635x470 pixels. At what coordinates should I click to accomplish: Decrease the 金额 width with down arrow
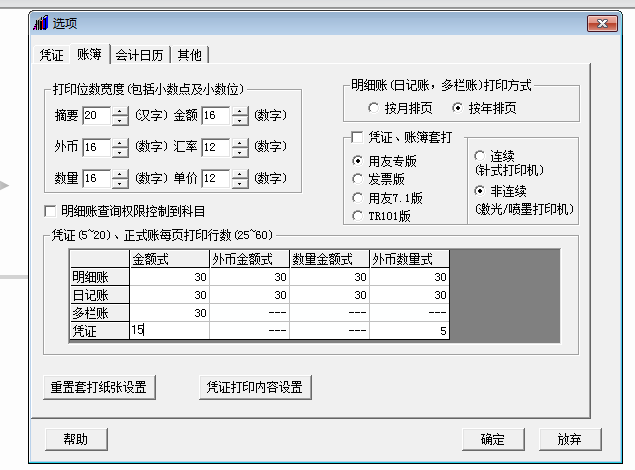(240, 120)
